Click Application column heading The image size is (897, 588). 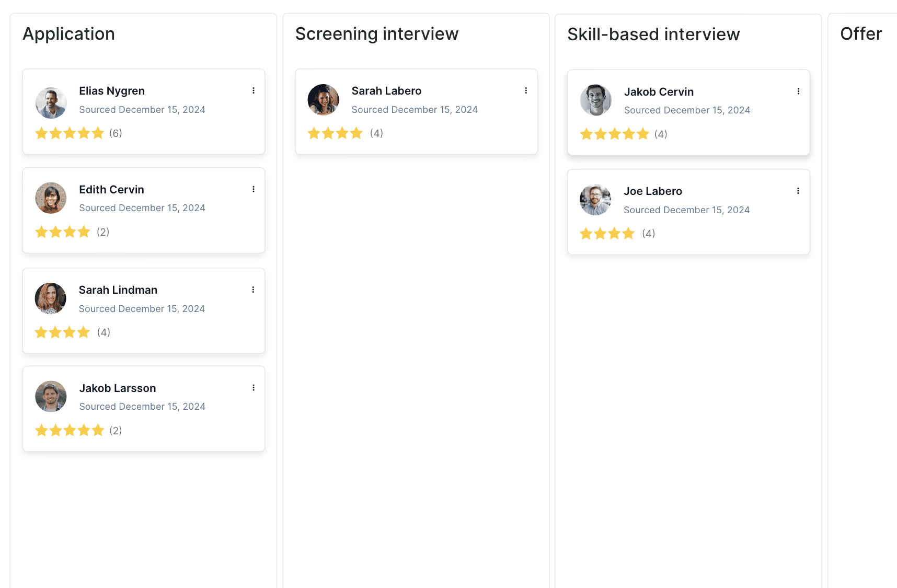pyautogui.click(x=68, y=34)
